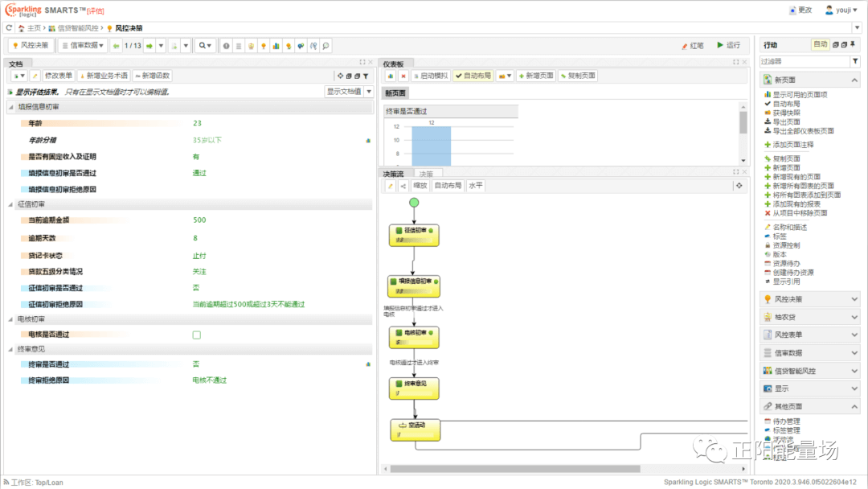Open the search magnifier dropdown in main toolbar
The image size is (868, 489).
205,46
